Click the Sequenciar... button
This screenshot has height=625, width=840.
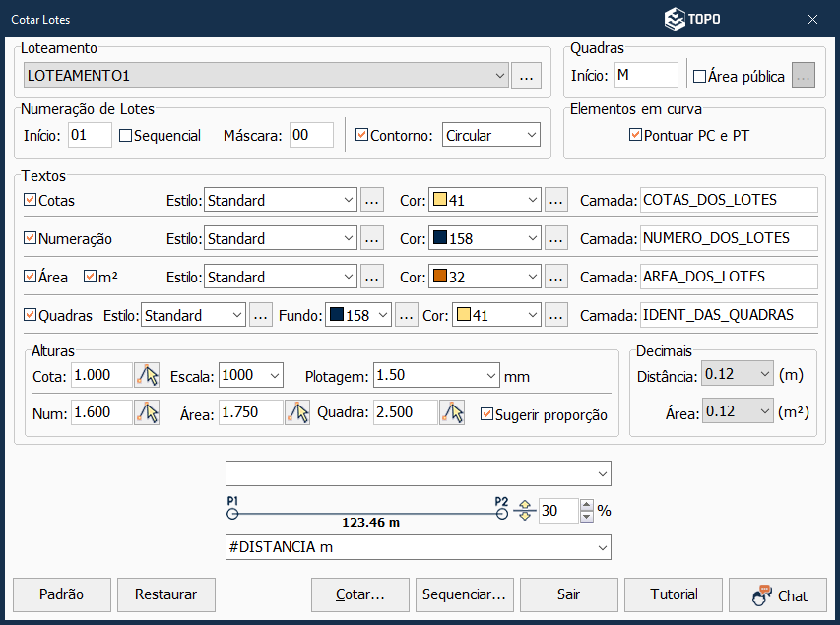pyautogui.click(x=463, y=594)
